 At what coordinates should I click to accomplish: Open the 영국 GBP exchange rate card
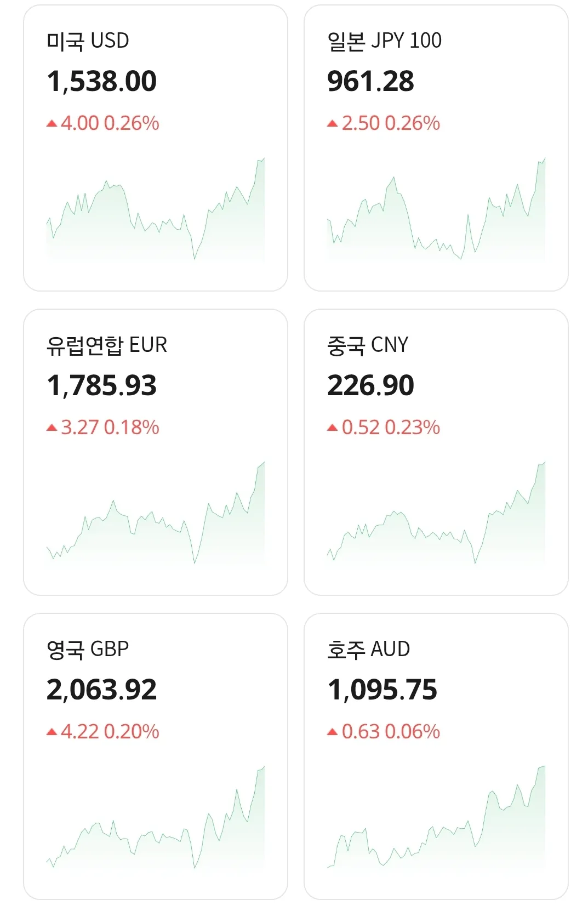(x=156, y=756)
